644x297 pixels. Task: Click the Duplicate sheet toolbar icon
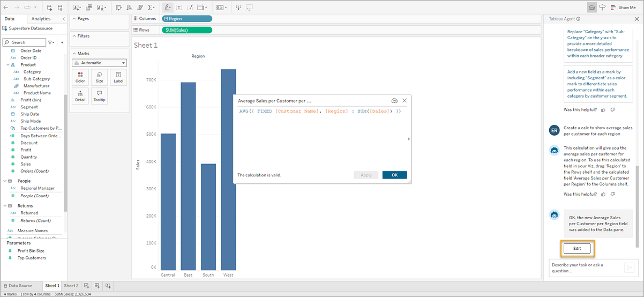tap(89, 8)
